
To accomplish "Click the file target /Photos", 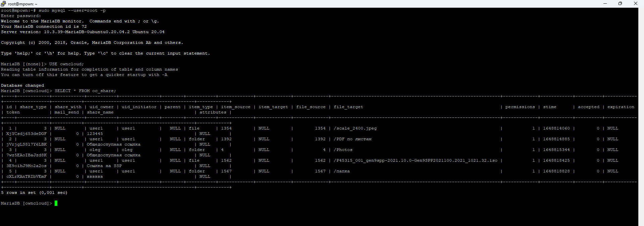I will click(343, 150).
